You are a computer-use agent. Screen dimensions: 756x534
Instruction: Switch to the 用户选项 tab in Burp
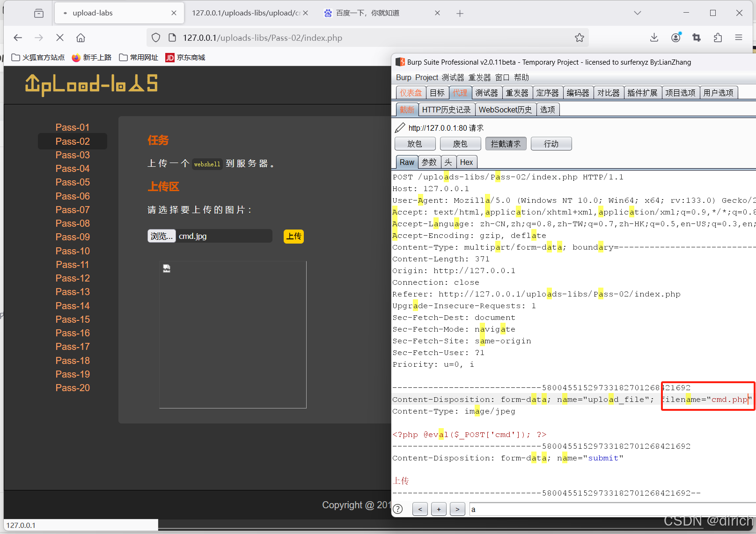tap(719, 93)
